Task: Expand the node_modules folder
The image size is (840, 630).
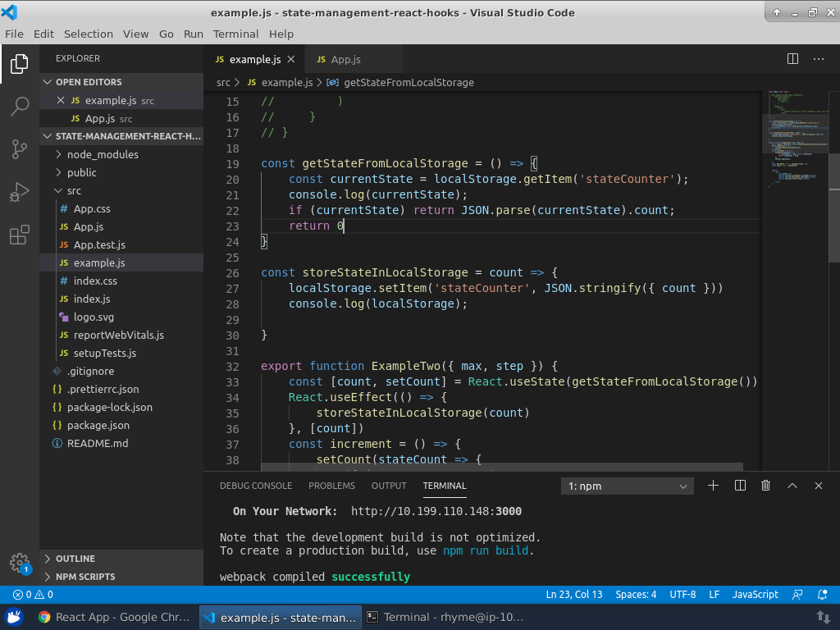Action: coord(103,154)
